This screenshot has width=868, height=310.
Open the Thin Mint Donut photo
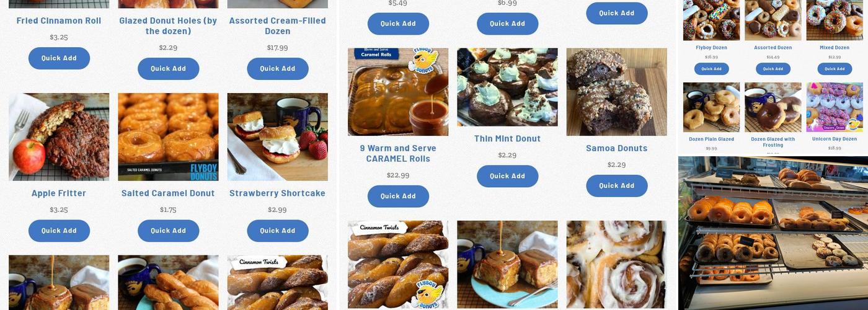507,87
